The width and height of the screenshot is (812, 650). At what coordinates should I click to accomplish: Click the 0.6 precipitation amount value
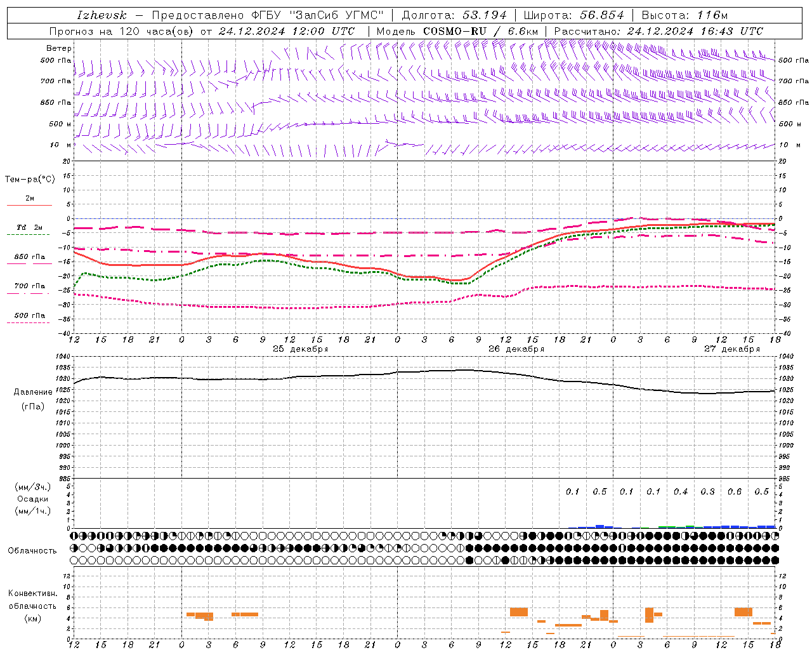pyautogui.click(x=735, y=492)
